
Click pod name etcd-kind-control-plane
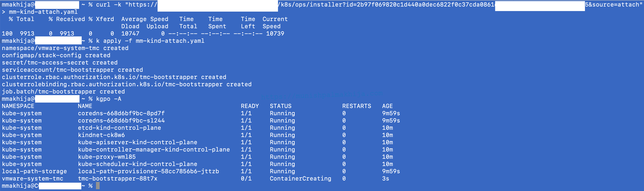tap(120, 128)
